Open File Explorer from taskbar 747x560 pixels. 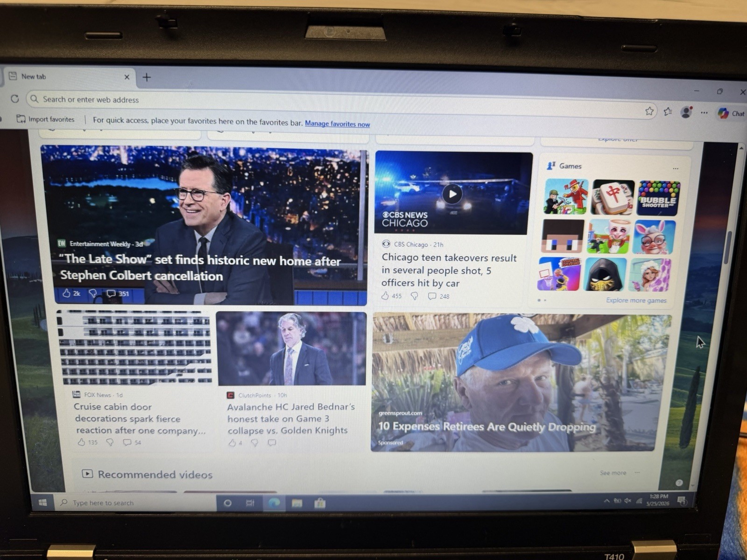[x=297, y=503]
